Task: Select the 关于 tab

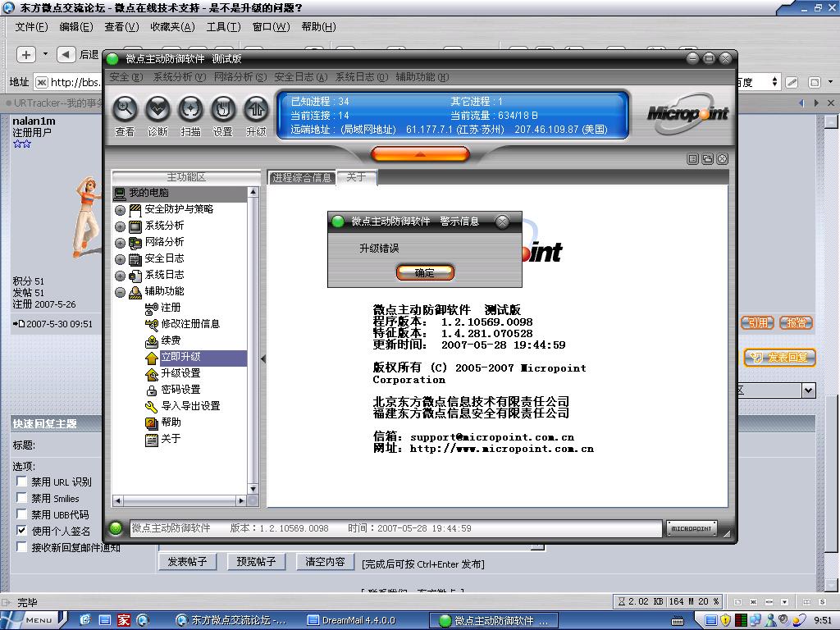Action: [356, 177]
